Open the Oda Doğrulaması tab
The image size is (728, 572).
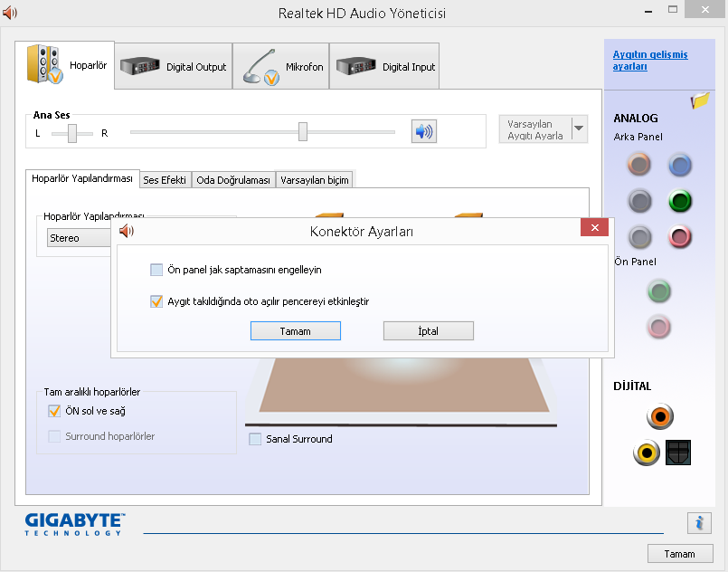[x=233, y=180]
